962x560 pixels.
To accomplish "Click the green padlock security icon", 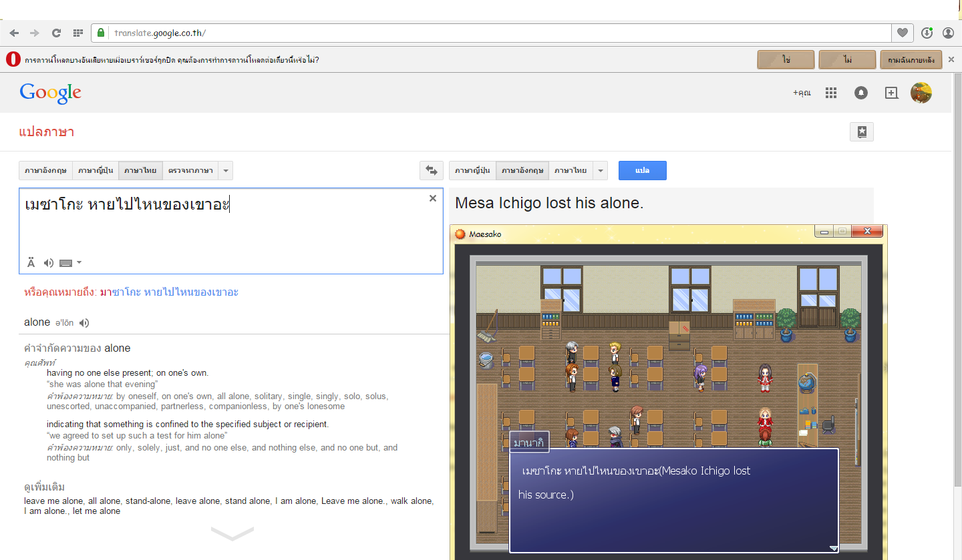I will [101, 33].
